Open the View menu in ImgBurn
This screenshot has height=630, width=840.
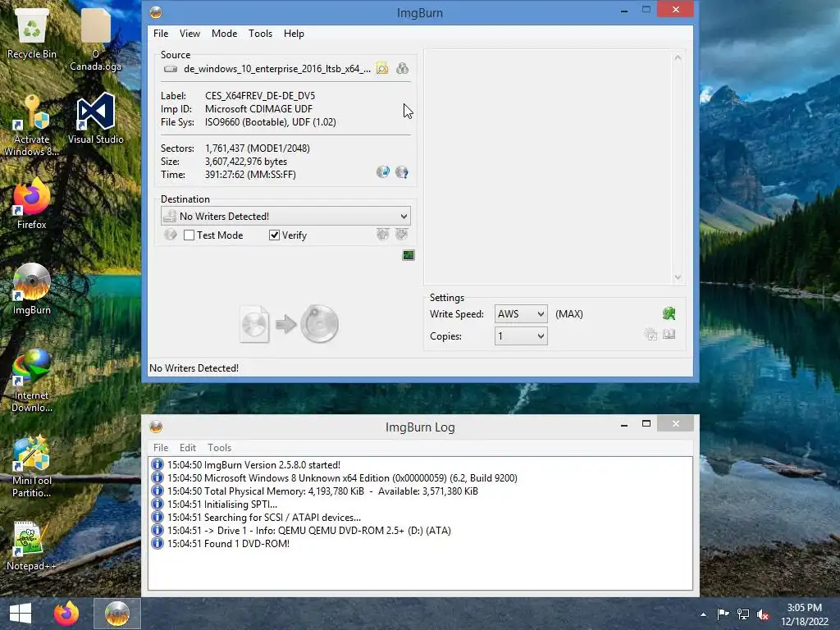[x=189, y=33]
